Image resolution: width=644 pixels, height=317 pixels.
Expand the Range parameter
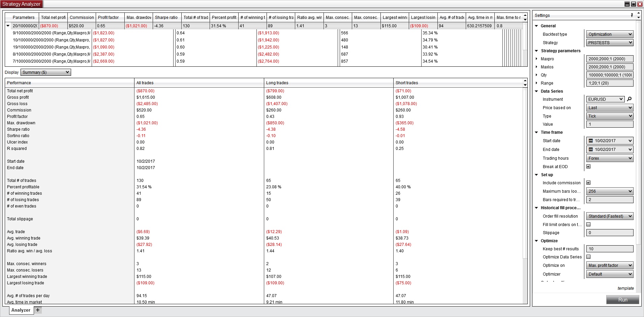[536, 83]
